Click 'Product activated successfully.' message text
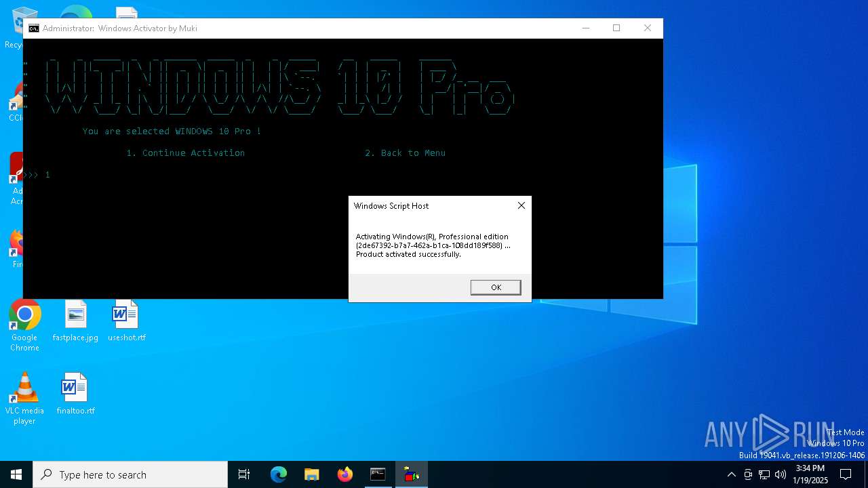 [x=408, y=254]
